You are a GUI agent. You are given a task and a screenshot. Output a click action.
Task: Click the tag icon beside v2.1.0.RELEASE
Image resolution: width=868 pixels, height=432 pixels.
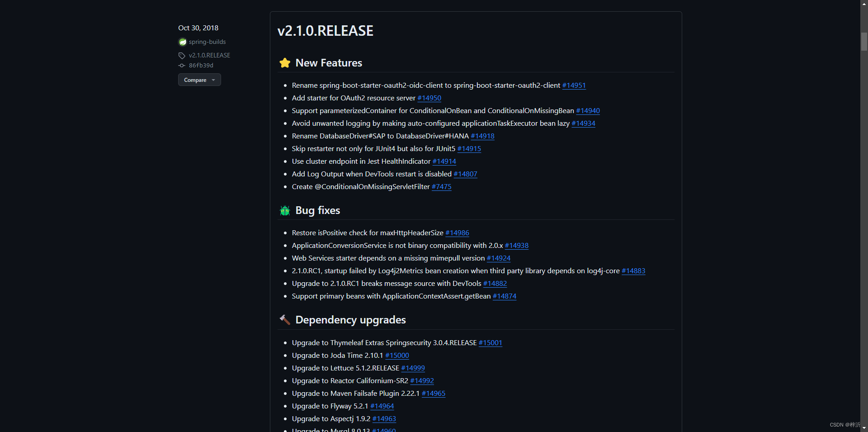pos(181,55)
